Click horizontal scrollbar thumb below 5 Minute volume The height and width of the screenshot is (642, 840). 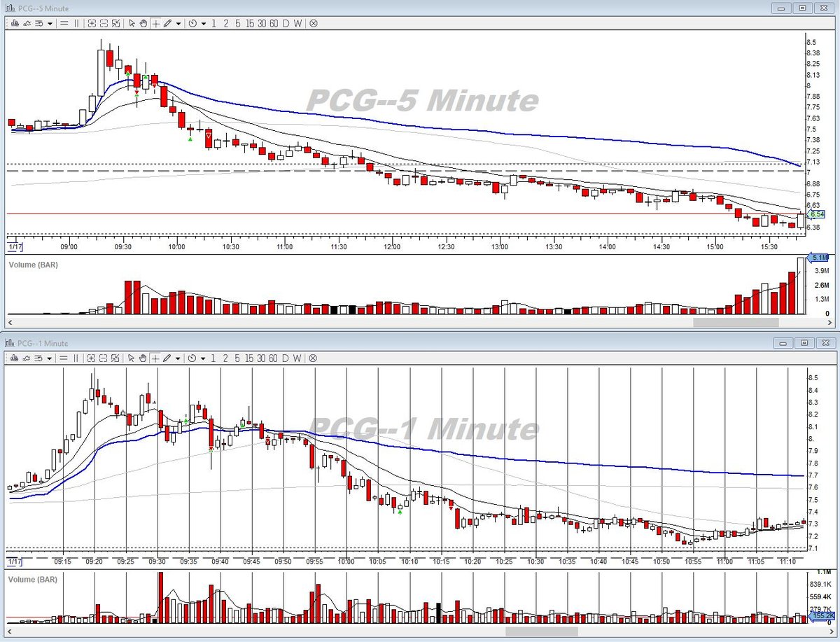coord(736,323)
